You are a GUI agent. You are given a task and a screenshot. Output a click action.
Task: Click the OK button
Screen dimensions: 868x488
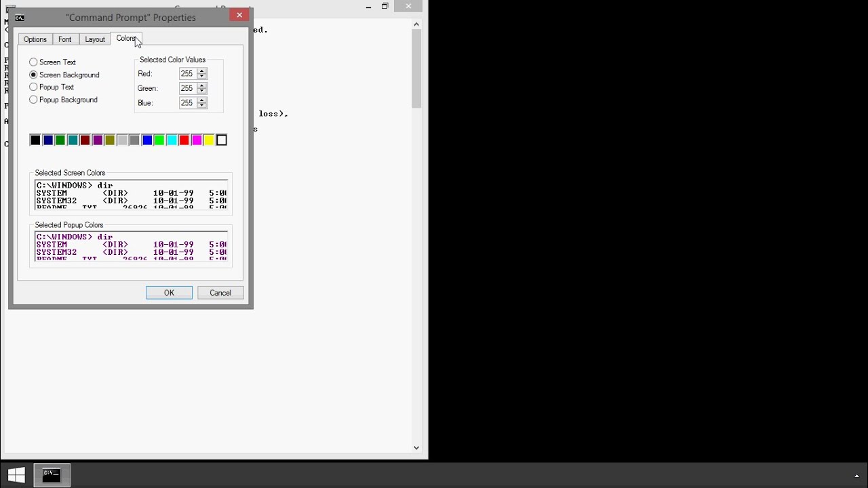click(169, 293)
